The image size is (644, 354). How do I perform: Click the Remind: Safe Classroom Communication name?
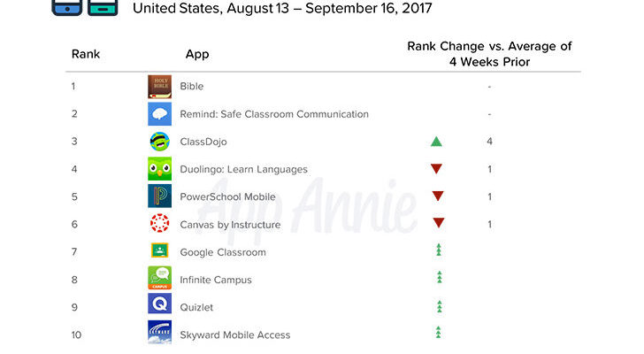coord(274,114)
